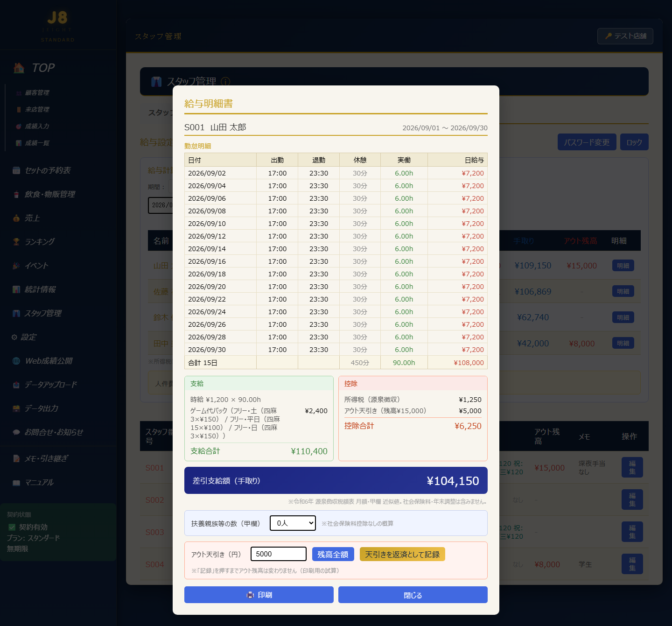The height and width of the screenshot is (626, 672).
Task: Click the テスト店舗 key button
Action: tap(625, 36)
